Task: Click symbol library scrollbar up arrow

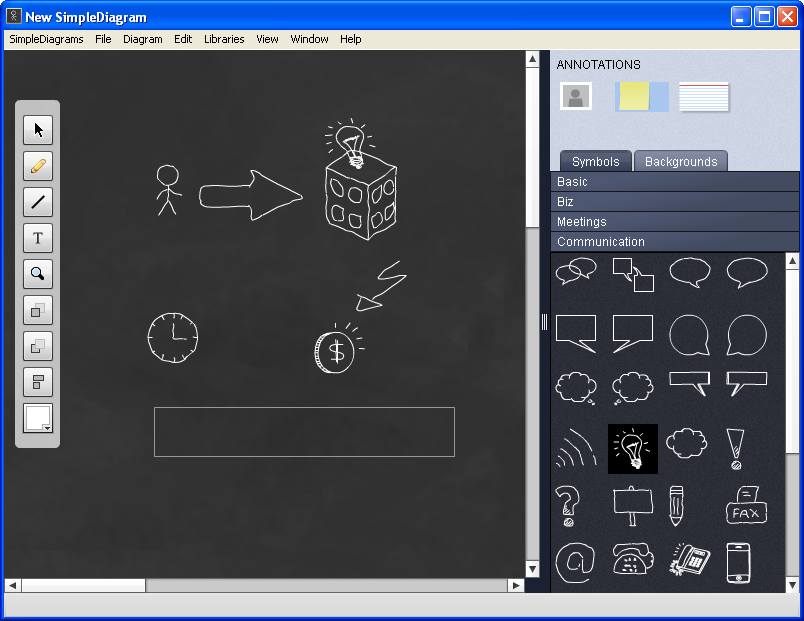Action: (x=792, y=261)
